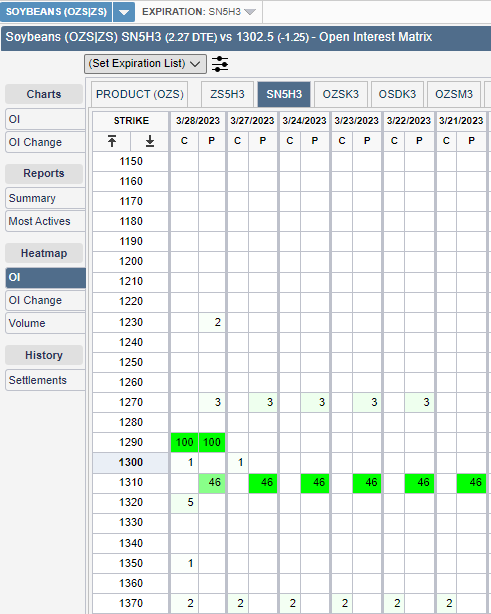Image resolution: width=491 pixels, height=614 pixels.
Task: Click the STRIKE column header
Action: (131, 121)
